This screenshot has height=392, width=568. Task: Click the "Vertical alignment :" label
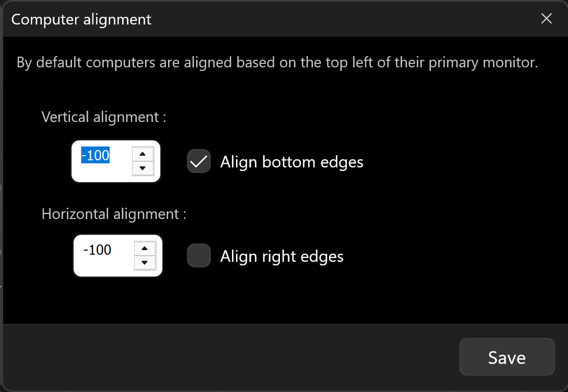click(x=104, y=117)
